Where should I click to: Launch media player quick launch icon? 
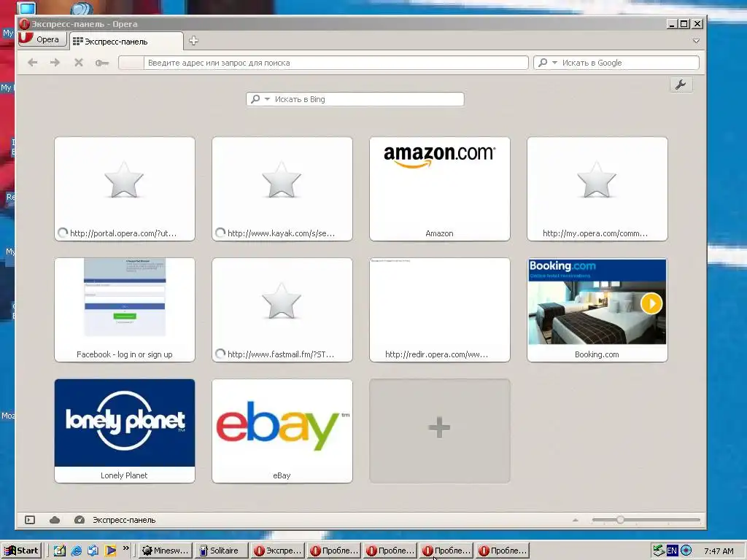[x=111, y=551]
